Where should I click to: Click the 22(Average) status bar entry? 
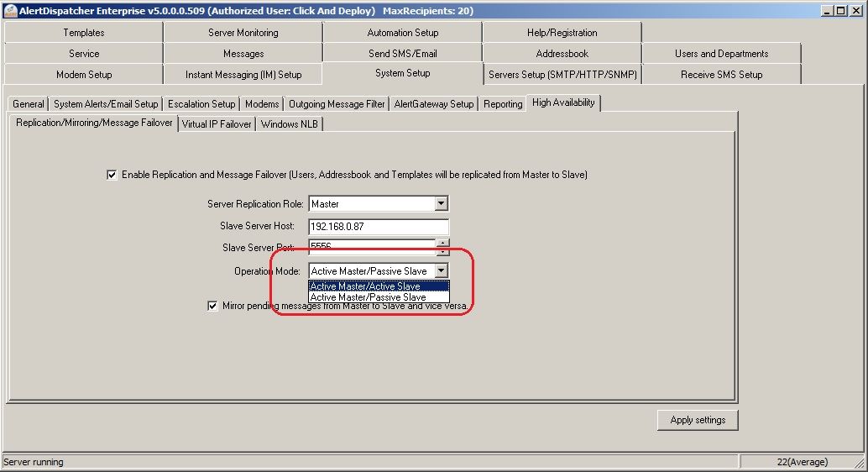pos(803,462)
